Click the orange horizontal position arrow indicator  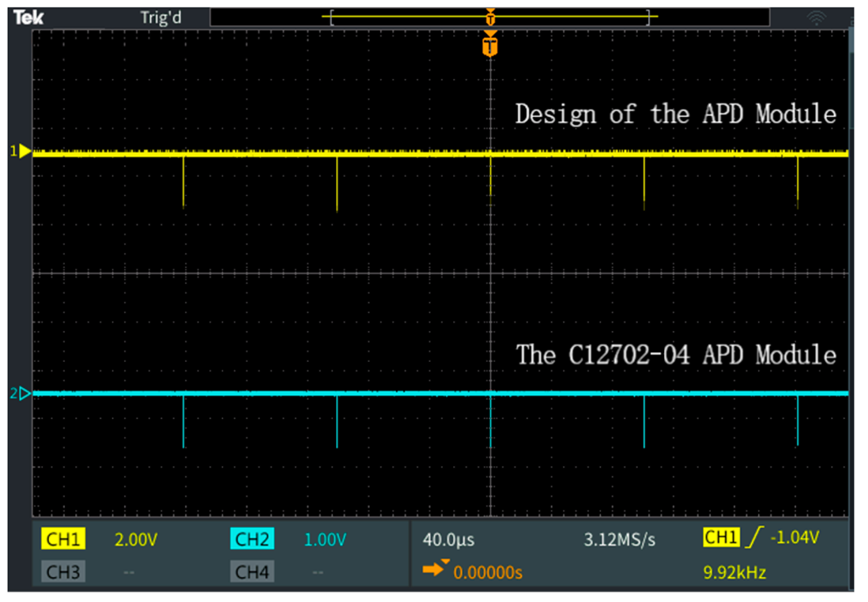(x=435, y=570)
